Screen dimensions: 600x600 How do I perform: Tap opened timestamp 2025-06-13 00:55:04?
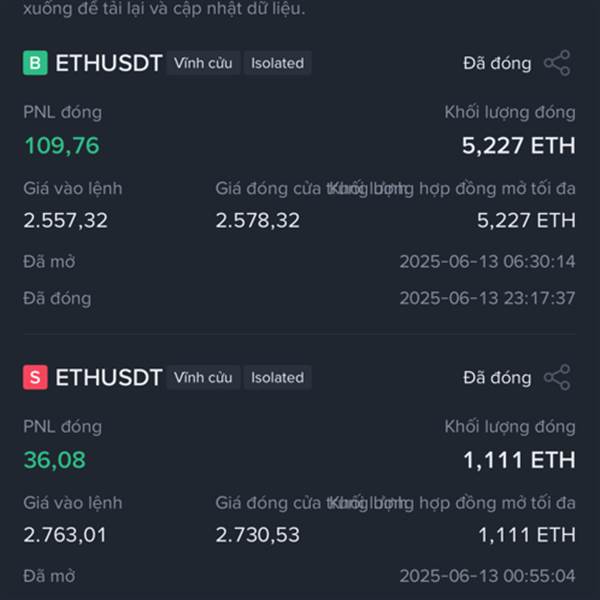tap(487, 576)
